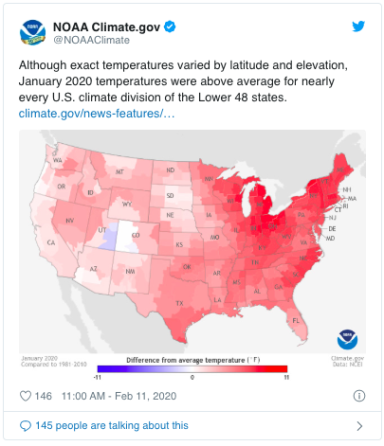Image resolution: width=384 pixels, height=446 pixels.
Task: Click the red end of the temperature scale
Action: 280,369
